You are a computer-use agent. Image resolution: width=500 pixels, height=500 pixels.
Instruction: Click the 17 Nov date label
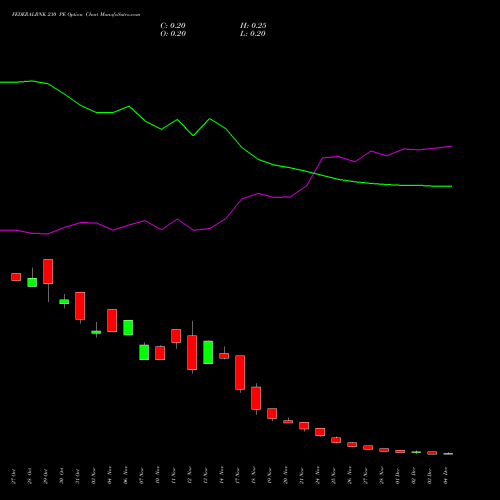[x=238, y=476]
